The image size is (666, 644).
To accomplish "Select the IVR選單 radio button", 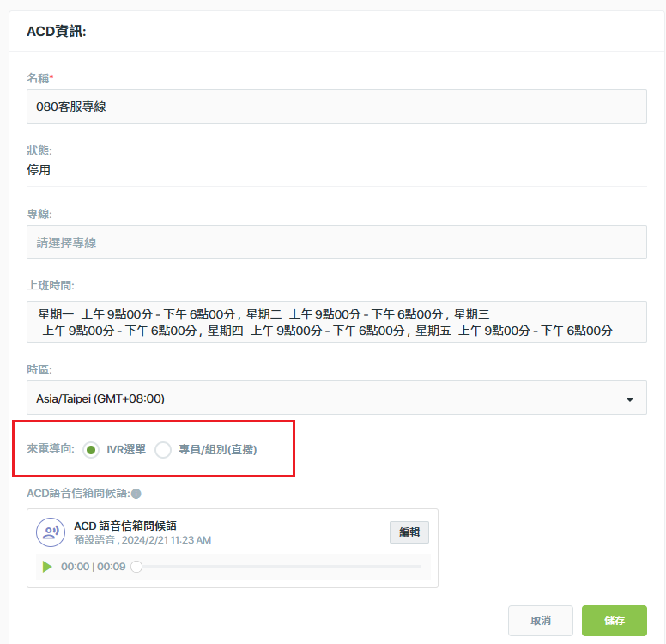I will [91, 450].
